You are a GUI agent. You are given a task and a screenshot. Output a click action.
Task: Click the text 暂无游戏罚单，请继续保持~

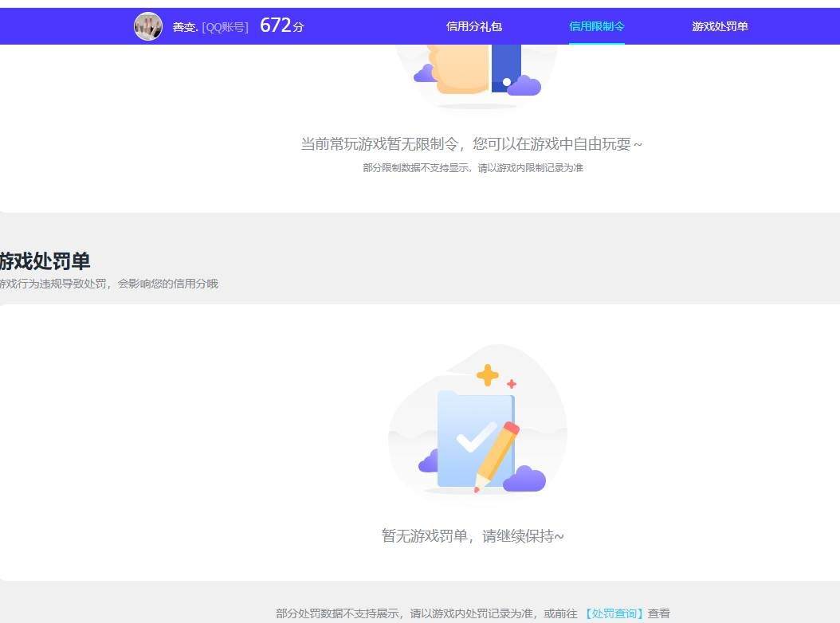(x=473, y=535)
